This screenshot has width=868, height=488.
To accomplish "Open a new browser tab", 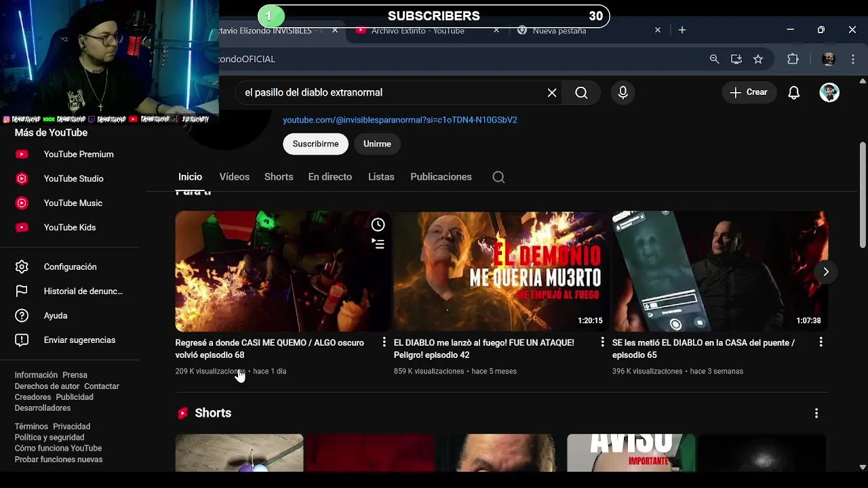I will 682,30.
